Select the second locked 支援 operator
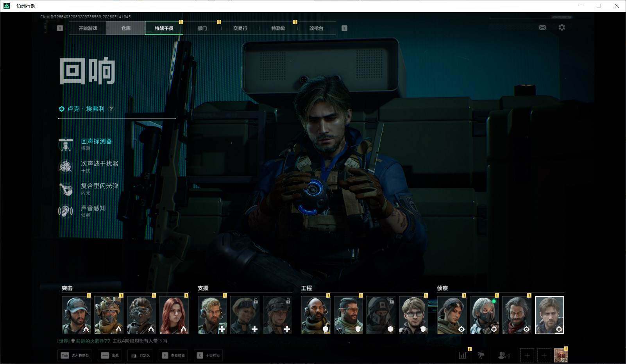 pos(277,315)
